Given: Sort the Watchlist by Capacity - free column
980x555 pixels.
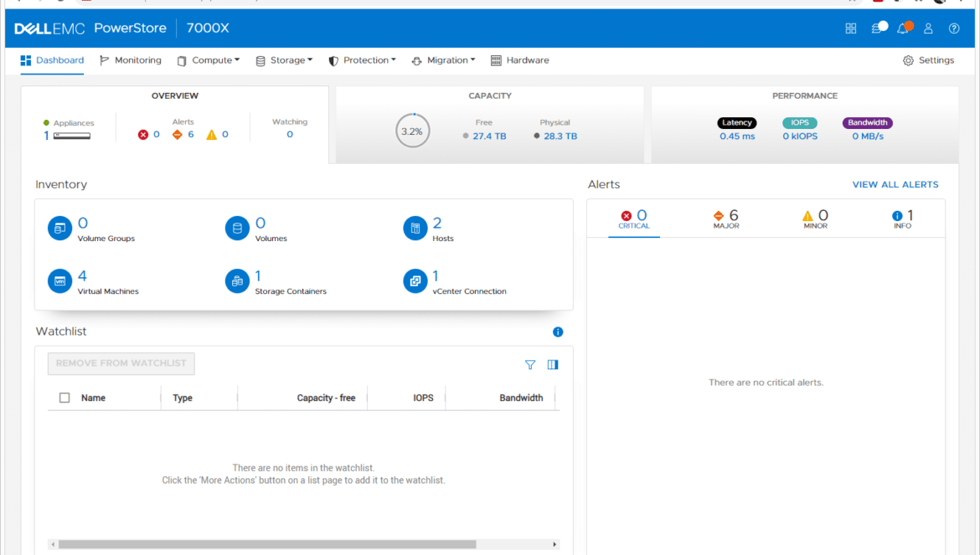Looking at the screenshot, I should click(x=327, y=398).
